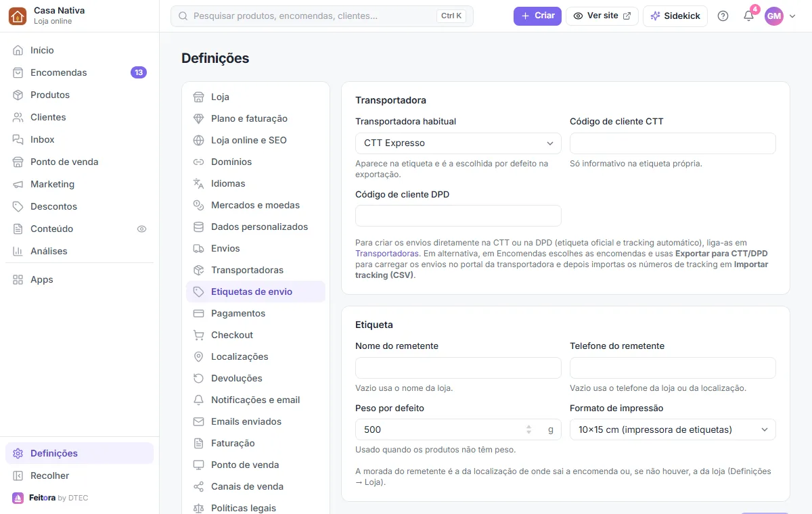Toggle the eye icon beside Conteúdo
The image size is (812, 514).
click(141, 229)
